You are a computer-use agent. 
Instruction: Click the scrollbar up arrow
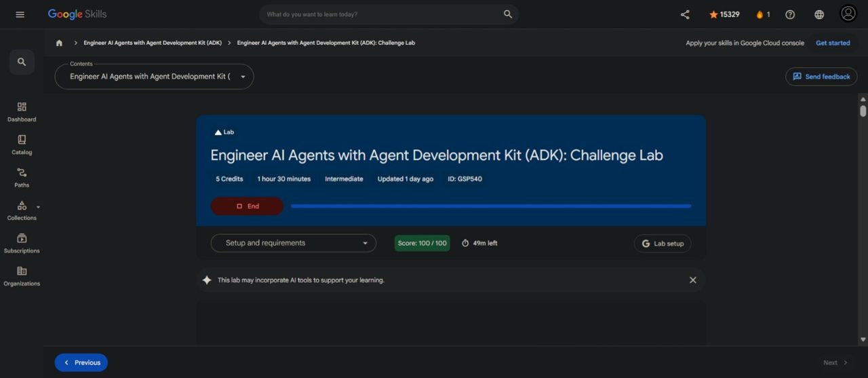click(863, 99)
